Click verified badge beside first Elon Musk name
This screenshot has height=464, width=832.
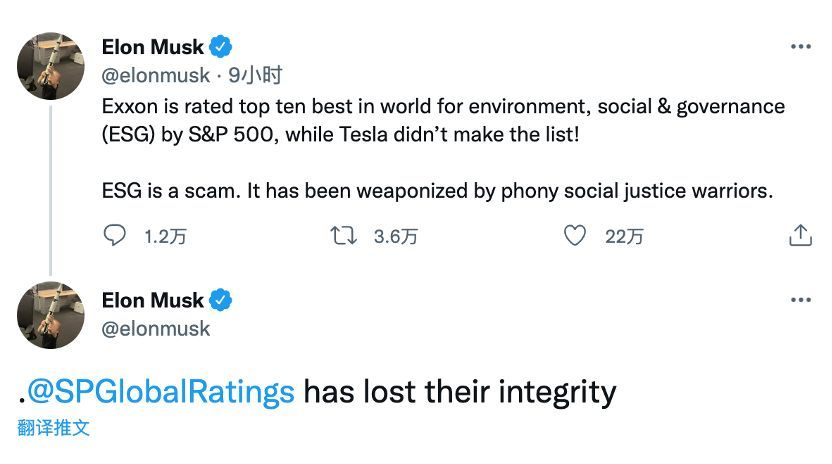pyautogui.click(x=220, y=47)
